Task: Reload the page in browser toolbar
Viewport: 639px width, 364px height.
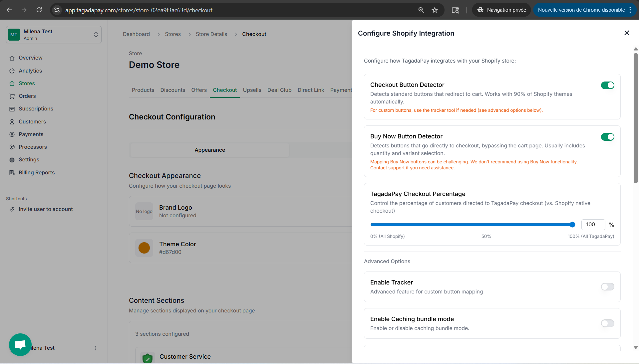Action: pyautogui.click(x=39, y=10)
